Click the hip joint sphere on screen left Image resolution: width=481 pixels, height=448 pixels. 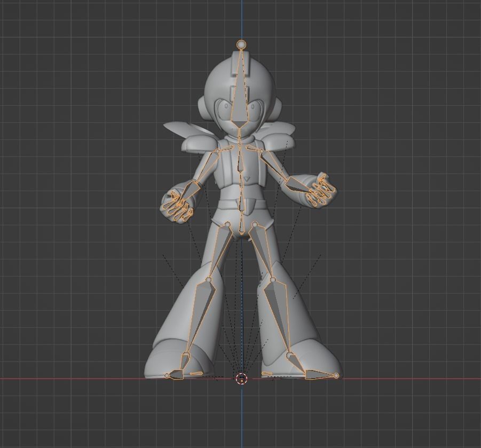[227, 224]
